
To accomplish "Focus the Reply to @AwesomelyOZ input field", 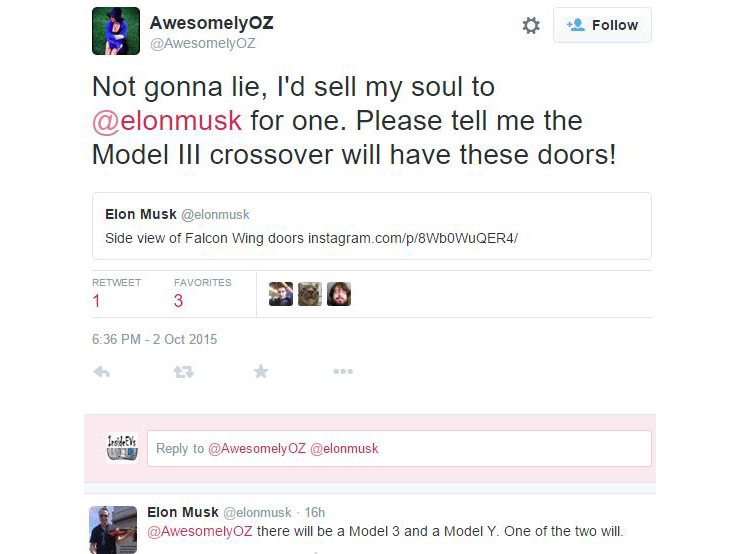I will tap(399, 448).
